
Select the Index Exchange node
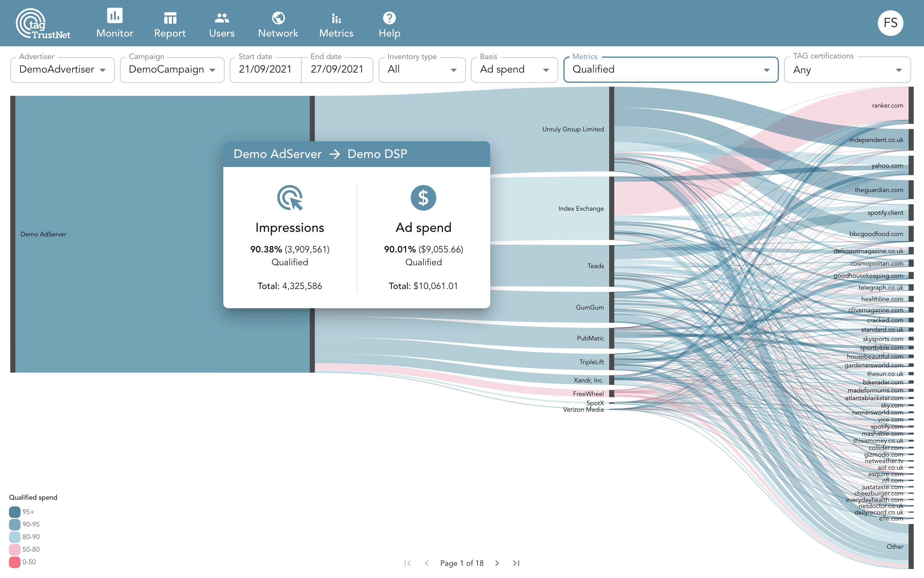pyautogui.click(x=611, y=208)
